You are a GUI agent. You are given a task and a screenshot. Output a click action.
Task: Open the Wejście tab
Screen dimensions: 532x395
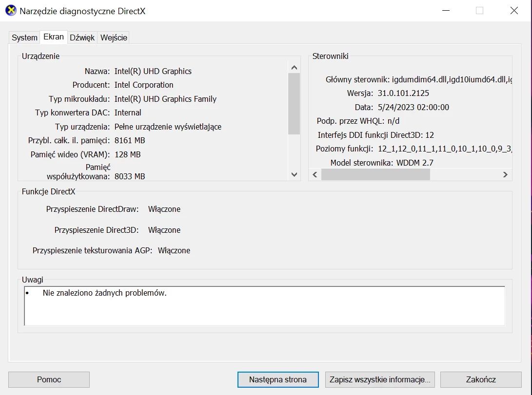(114, 38)
